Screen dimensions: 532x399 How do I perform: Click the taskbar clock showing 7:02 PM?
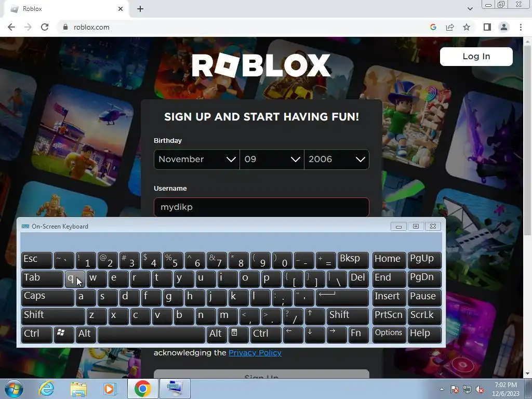click(506, 389)
